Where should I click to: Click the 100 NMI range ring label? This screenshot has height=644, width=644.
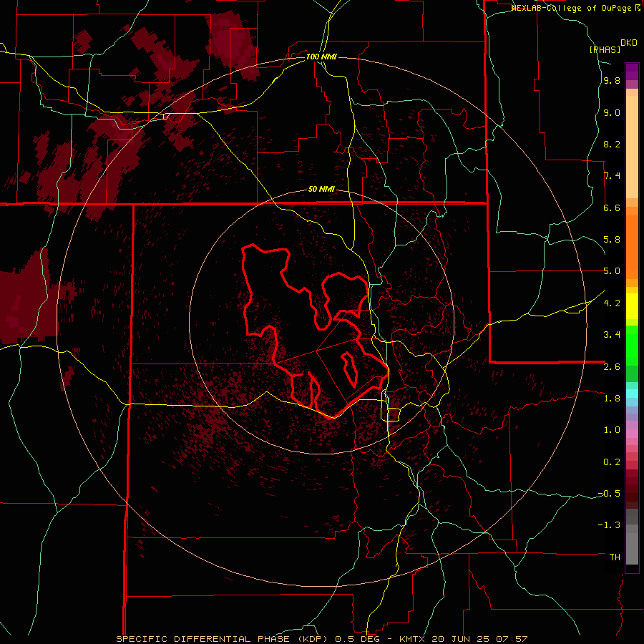pos(321,57)
